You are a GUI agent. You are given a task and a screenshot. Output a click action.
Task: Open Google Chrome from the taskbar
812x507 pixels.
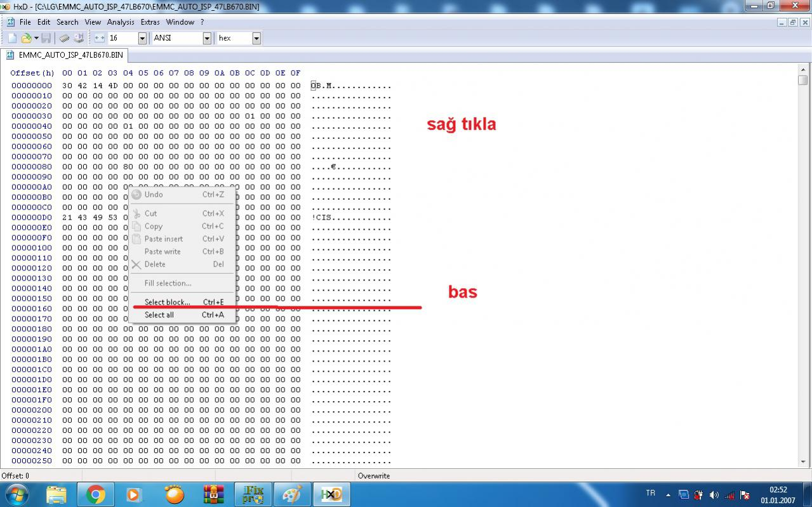pos(96,494)
